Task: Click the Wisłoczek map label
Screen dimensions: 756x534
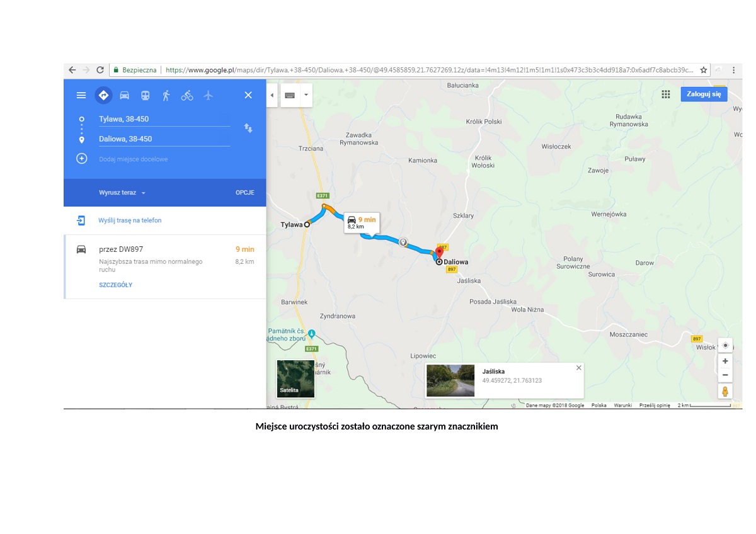Action: click(556, 147)
